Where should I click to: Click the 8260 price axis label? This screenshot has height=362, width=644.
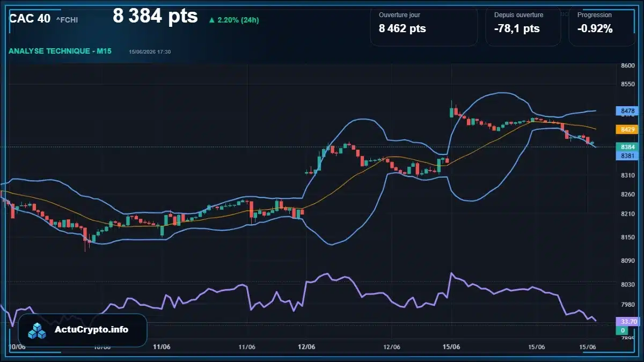(x=627, y=194)
